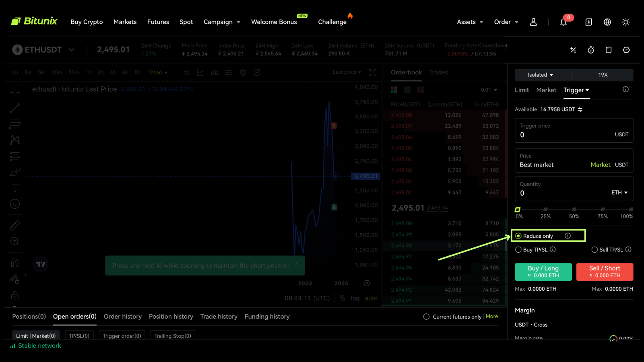This screenshot has width=644, height=362.
Task: Click the chart refresh icon
Action: tap(257, 72)
